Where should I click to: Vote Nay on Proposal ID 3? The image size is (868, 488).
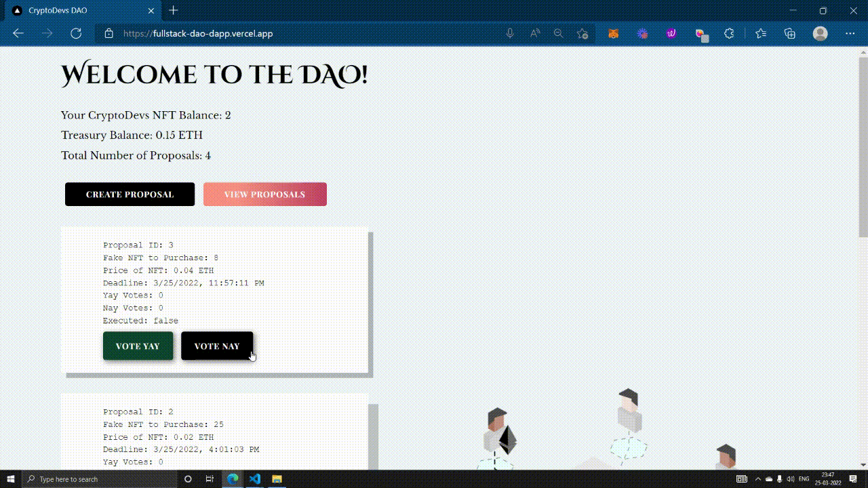217,346
